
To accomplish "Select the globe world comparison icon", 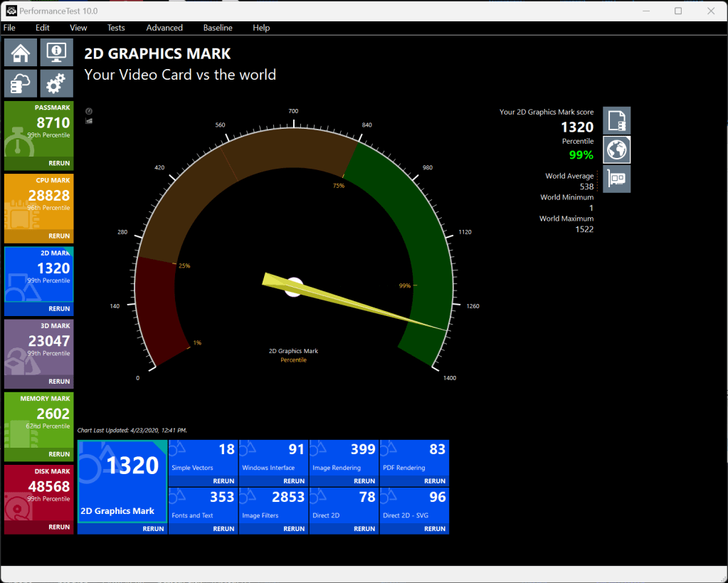I will pos(616,150).
